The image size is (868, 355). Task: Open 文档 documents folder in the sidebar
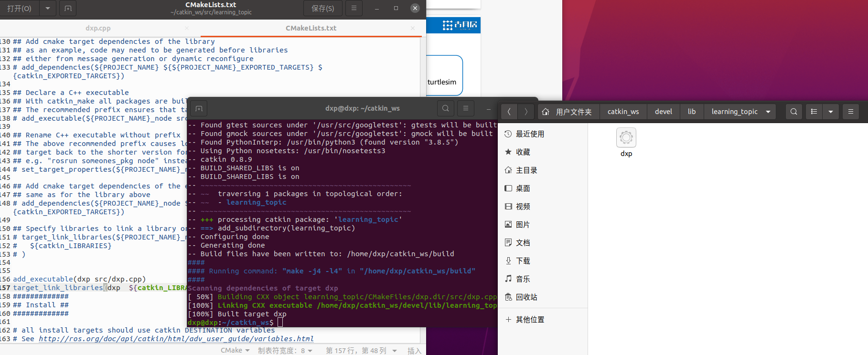tap(543, 243)
